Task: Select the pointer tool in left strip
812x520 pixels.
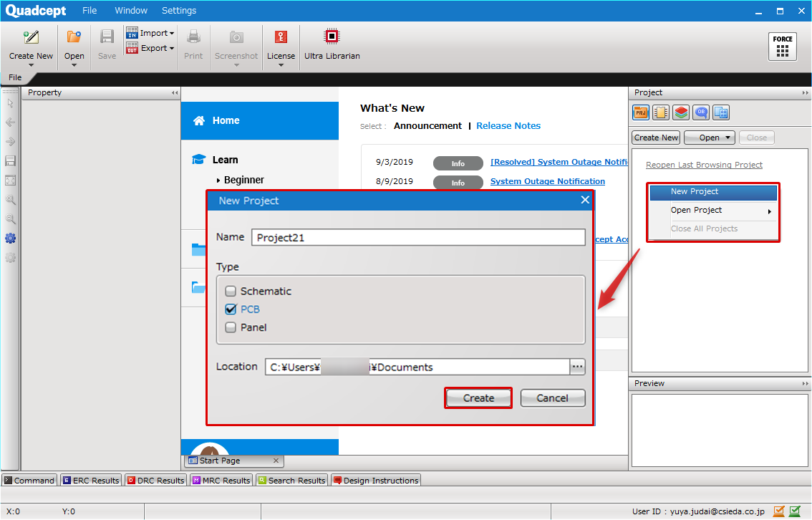Action: coord(10,103)
